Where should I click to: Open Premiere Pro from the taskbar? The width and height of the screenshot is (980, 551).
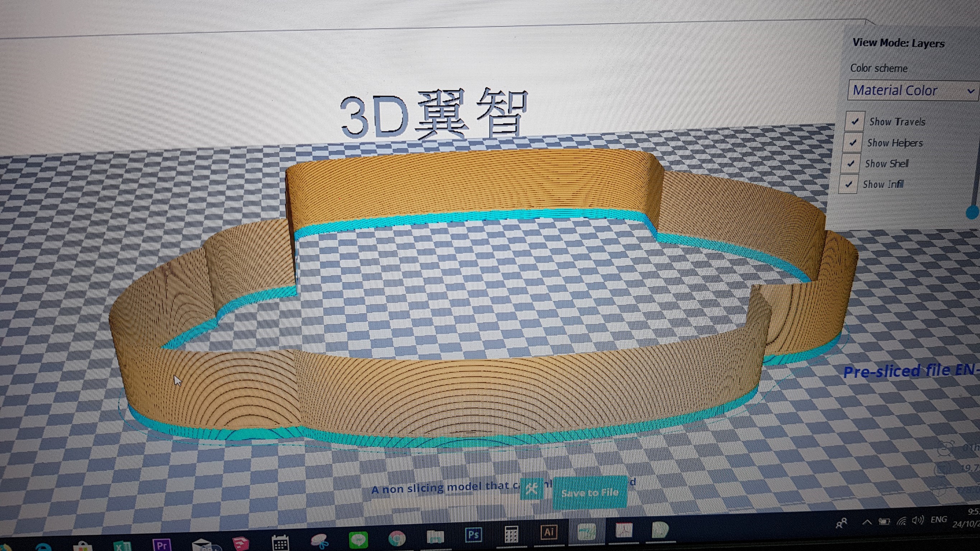pos(162,545)
